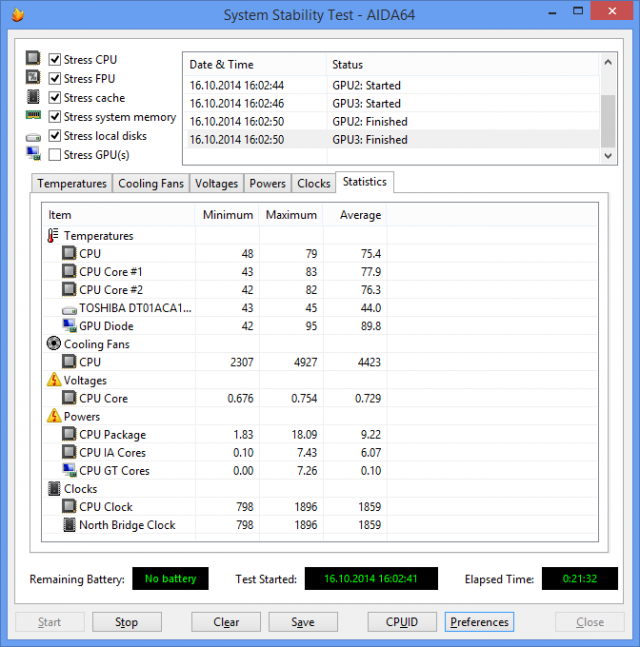
Task: Click the Item column header
Action: 119,215
